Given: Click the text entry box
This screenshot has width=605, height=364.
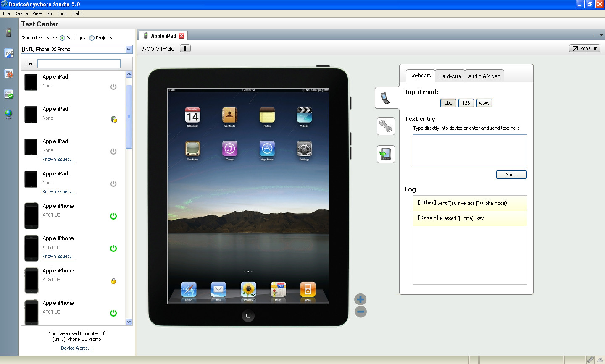Looking at the screenshot, I should pos(470,151).
